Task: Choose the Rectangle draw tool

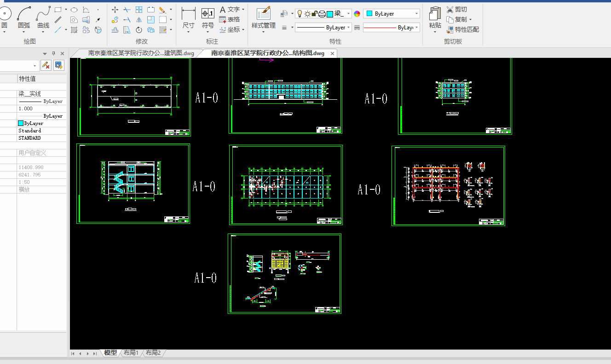Action: (58, 9)
